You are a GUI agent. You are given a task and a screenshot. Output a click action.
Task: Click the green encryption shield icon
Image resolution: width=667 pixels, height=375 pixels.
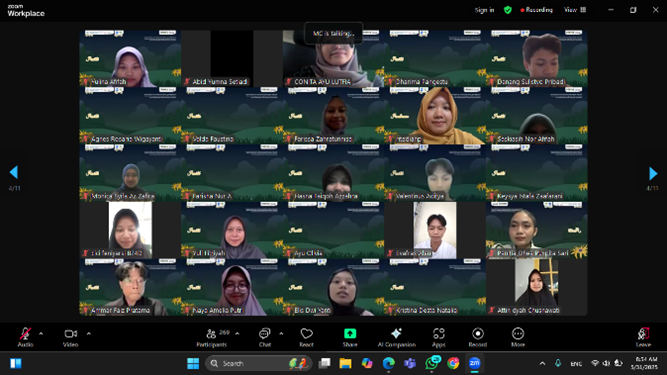click(507, 10)
